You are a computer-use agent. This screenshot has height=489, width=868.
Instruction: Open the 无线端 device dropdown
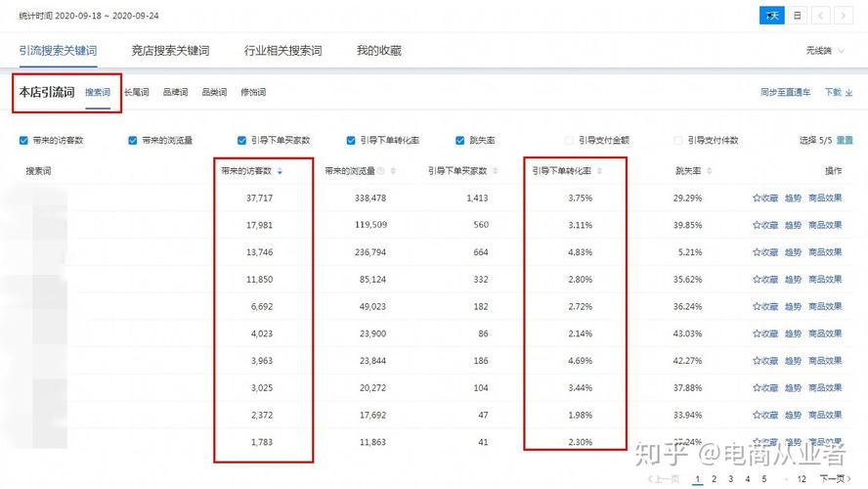pos(825,51)
